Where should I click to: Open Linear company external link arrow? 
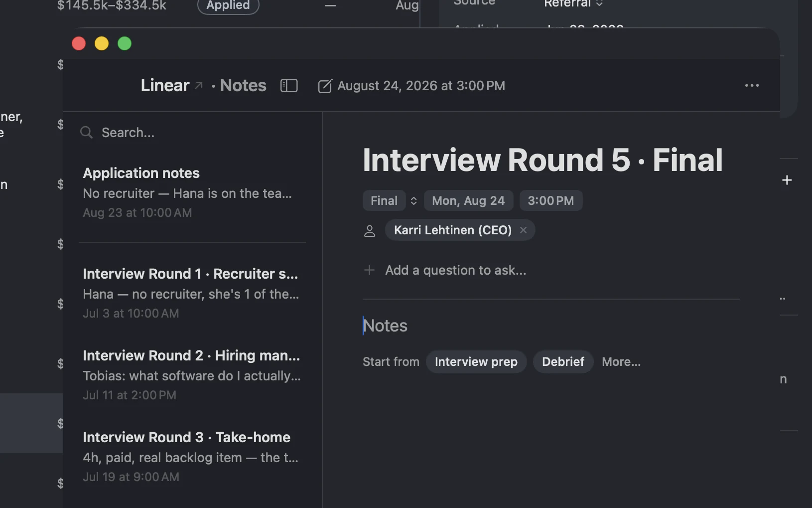tap(198, 86)
